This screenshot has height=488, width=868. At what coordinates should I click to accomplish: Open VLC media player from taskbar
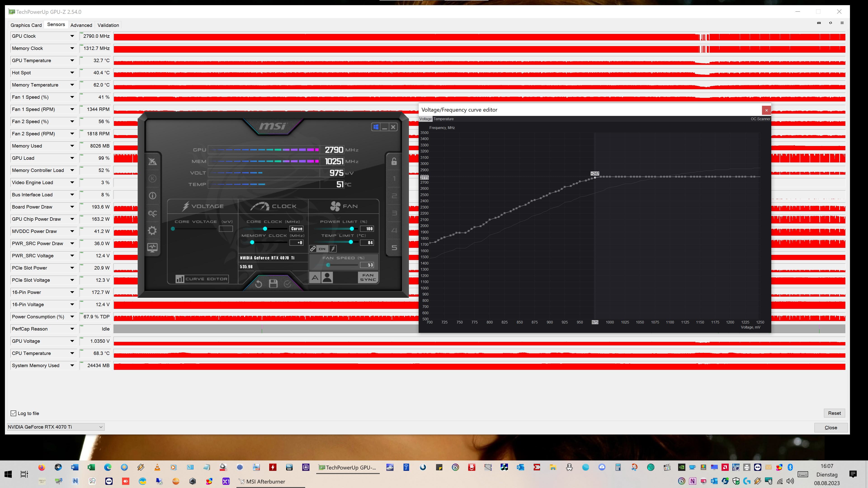(x=157, y=467)
